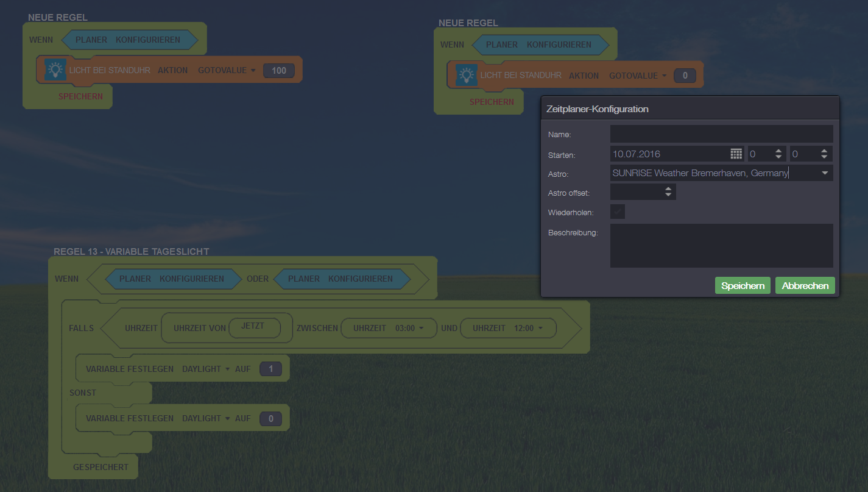Click SPEICHERN under the left new rule
The width and height of the screenshot is (868, 492).
(80, 96)
